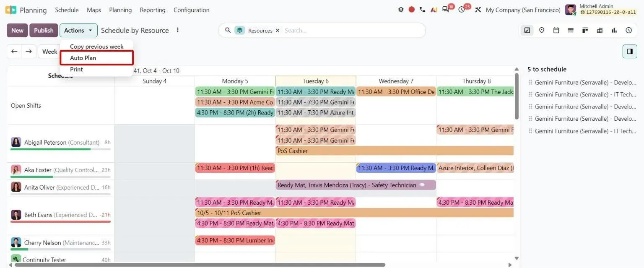The height and width of the screenshot is (268, 644).
Task: Open Abigail Peterson's PoS Cashier shift
Action: click(395, 151)
